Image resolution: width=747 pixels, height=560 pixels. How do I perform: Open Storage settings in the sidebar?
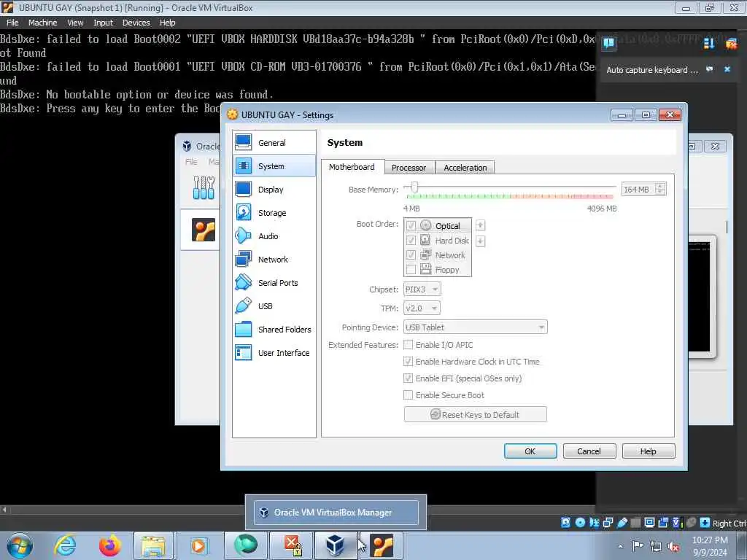(x=274, y=212)
